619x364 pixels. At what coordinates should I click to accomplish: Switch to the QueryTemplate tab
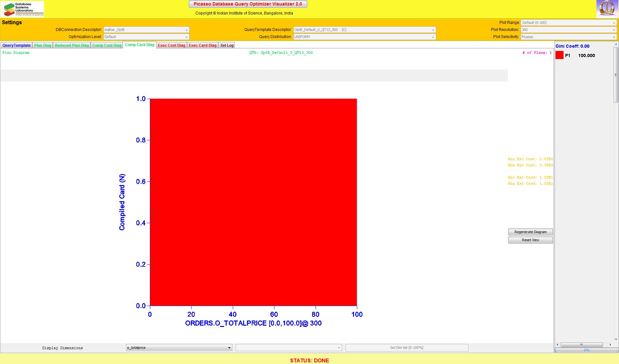[x=16, y=45]
